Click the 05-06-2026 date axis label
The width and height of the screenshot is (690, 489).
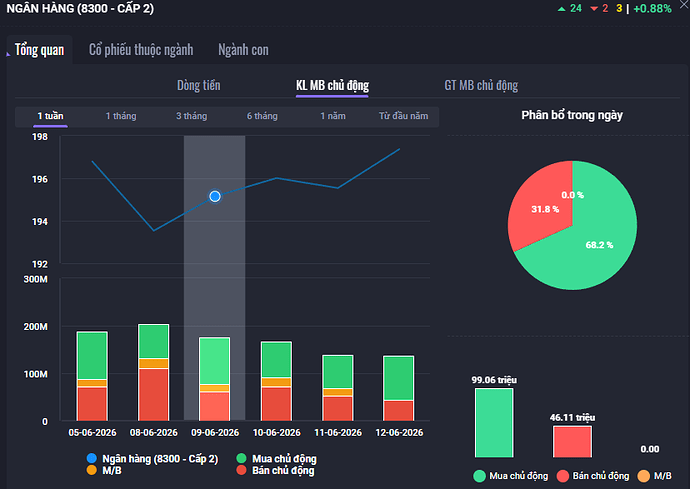[92, 433]
